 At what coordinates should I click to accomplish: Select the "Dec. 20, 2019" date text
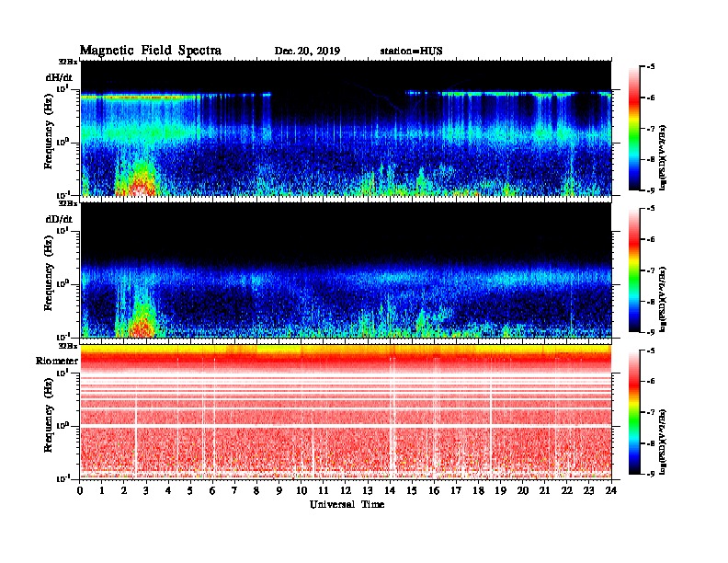(307, 51)
